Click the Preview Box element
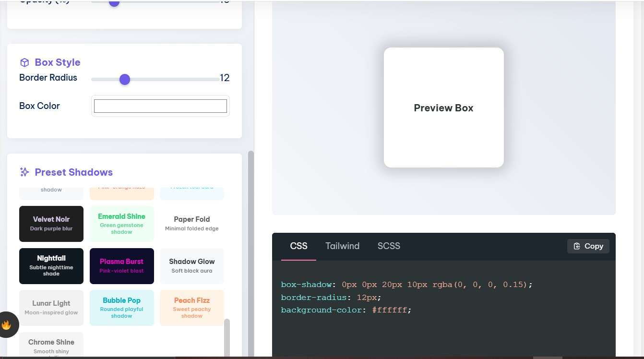Screen dimensions: 644x359 [444, 108]
